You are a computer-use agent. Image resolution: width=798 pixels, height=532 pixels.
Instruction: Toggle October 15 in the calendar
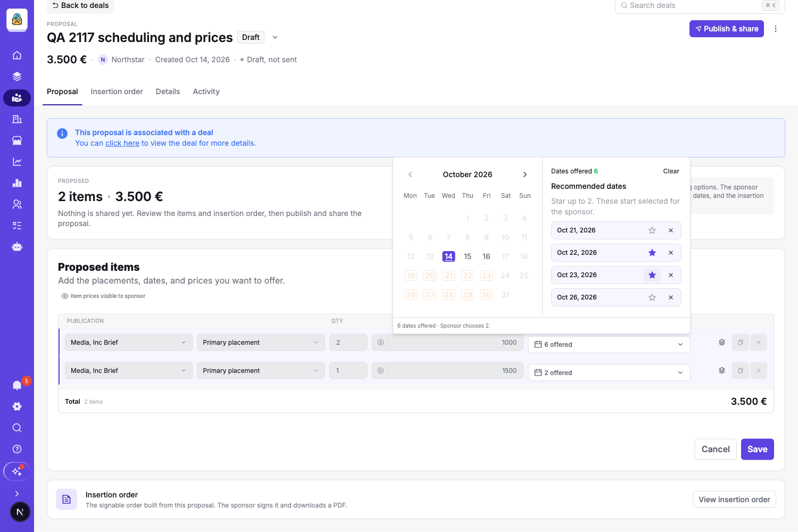[x=468, y=256]
